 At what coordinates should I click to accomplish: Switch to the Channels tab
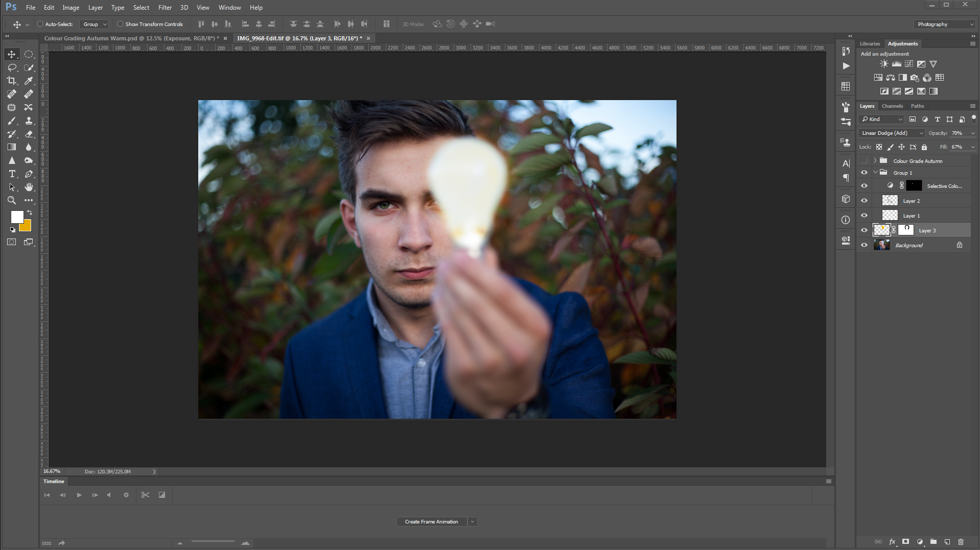coord(892,106)
